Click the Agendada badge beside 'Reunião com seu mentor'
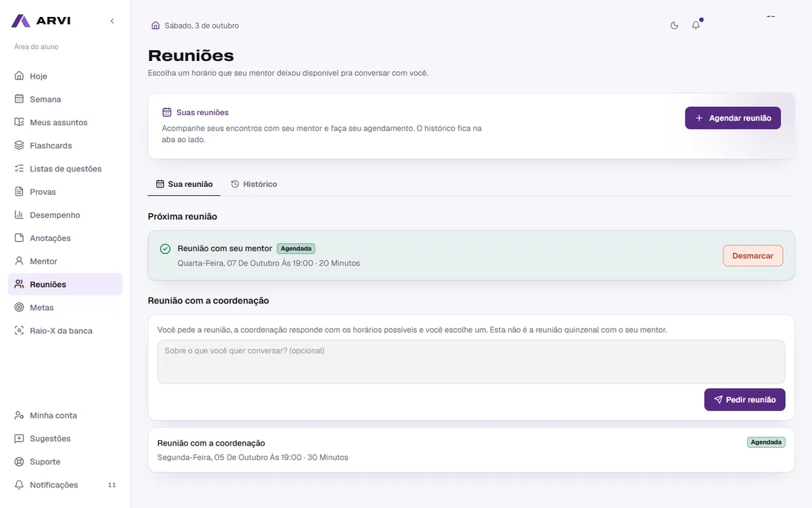 coord(296,249)
